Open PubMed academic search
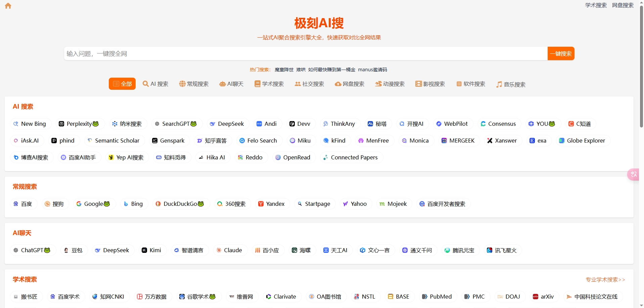The image size is (644, 308). [437, 297]
